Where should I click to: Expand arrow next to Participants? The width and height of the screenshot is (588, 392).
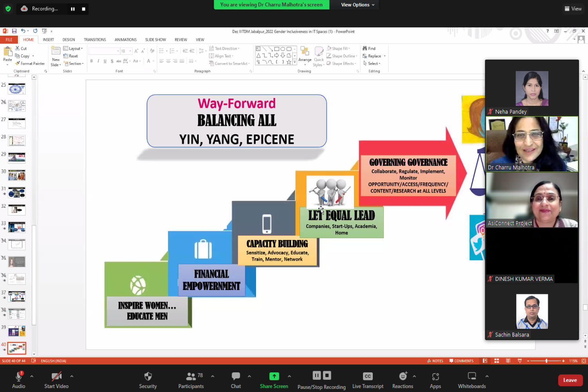(x=212, y=376)
